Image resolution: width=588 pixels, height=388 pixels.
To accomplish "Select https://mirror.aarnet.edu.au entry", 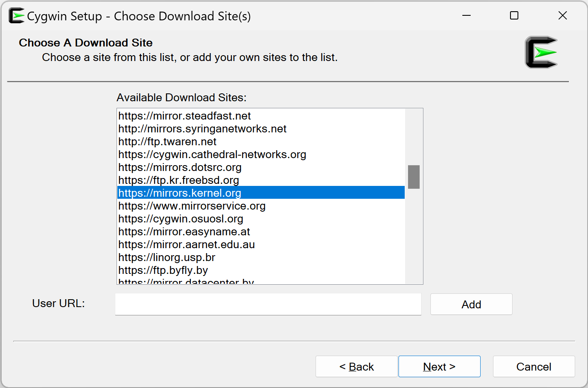I will click(261, 244).
